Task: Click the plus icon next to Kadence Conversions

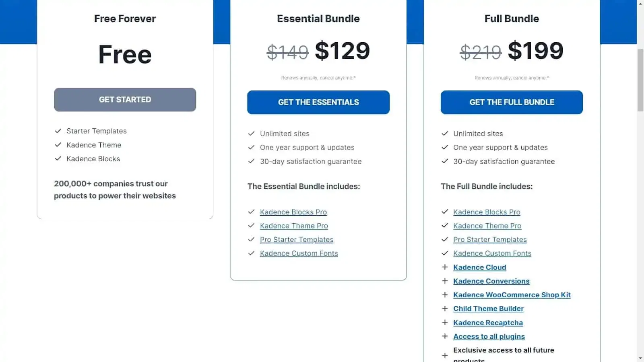Action: click(445, 281)
